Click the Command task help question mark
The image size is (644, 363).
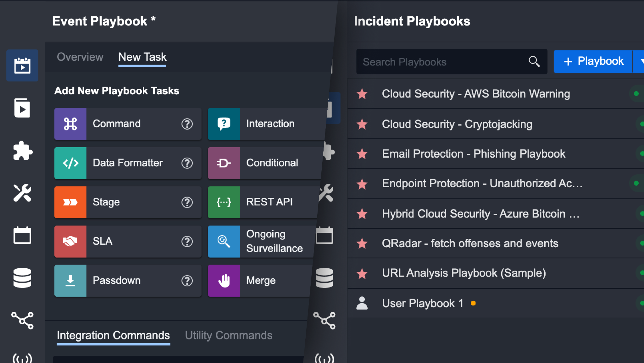click(187, 124)
